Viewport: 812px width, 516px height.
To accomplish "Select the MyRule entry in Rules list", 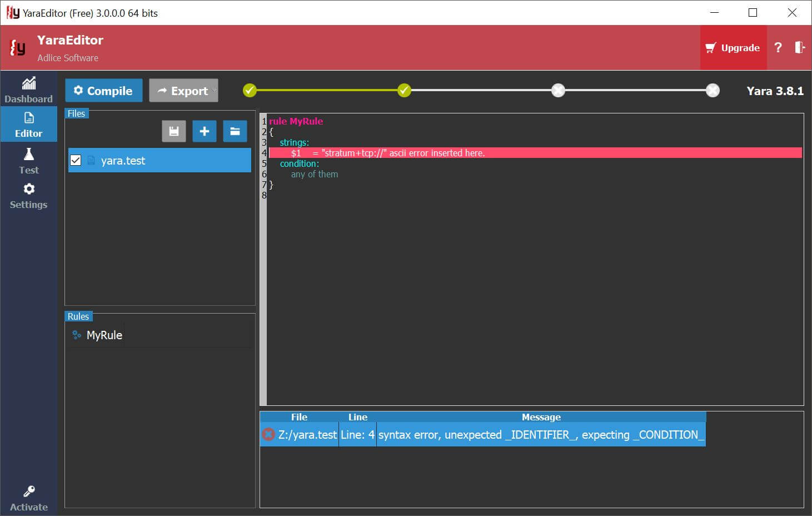I will coord(104,335).
